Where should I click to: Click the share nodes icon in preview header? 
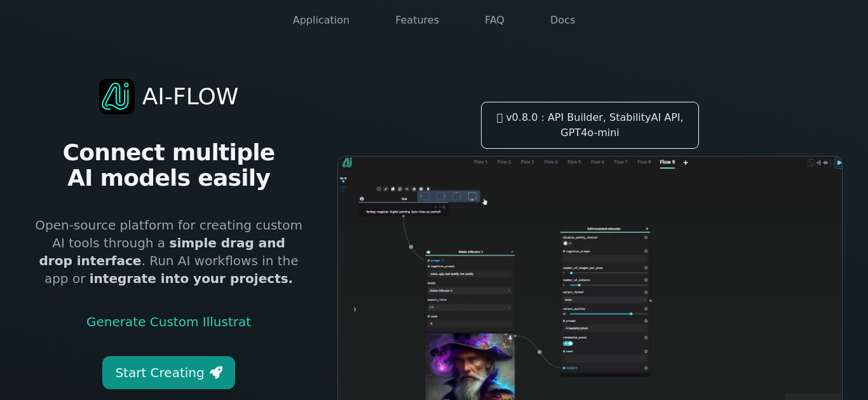tap(818, 163)
